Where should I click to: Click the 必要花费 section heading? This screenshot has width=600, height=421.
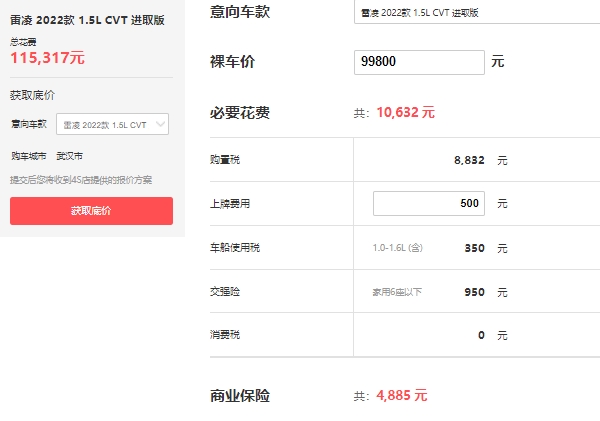pyautogui.click(x=240, y=112)
